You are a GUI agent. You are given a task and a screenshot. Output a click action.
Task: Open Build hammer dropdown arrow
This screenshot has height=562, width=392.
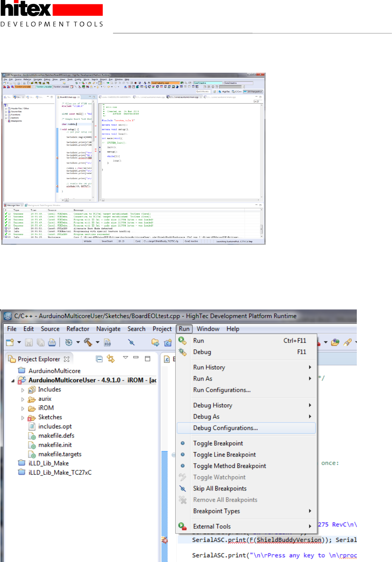click(x=97, y=342)
